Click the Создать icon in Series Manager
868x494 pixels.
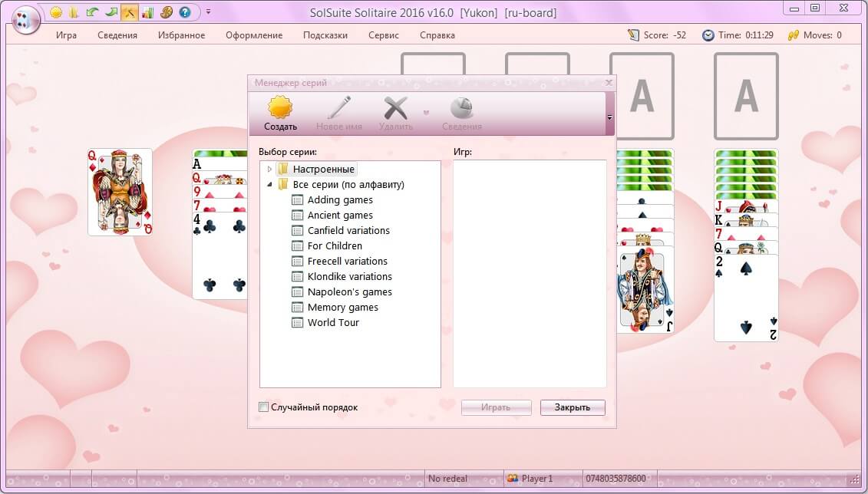tap(280, 114)
